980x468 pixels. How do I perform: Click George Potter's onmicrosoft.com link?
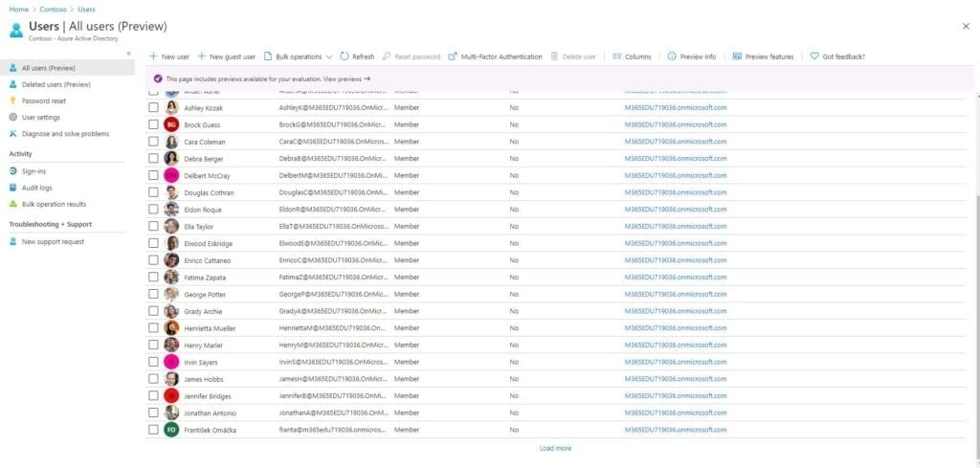click(676, 294)
